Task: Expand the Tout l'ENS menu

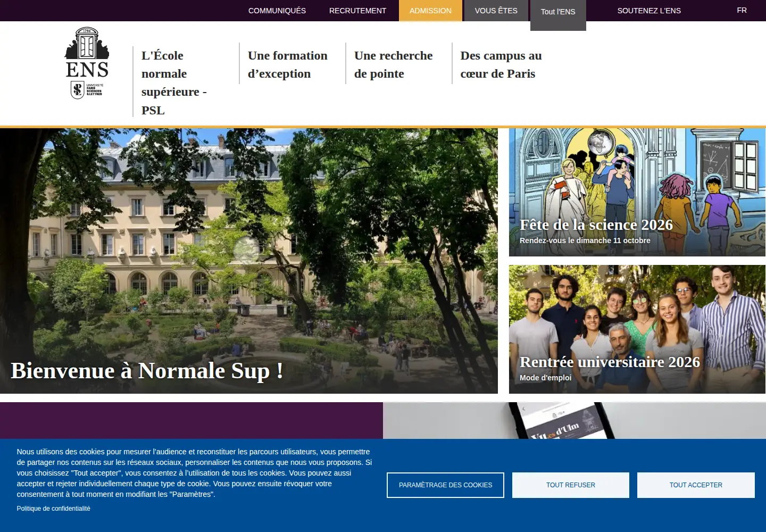Action: 558,15
